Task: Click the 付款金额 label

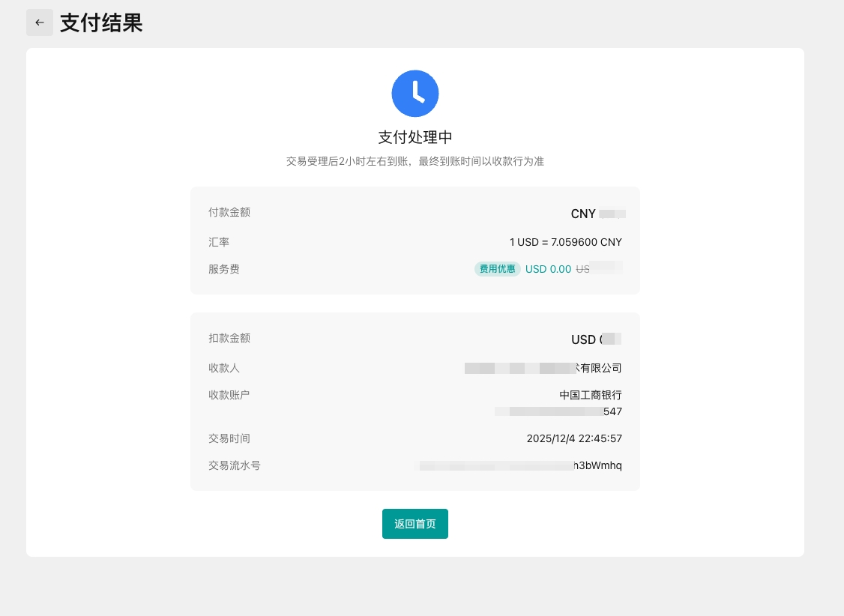Action: (x=229, y=212)
